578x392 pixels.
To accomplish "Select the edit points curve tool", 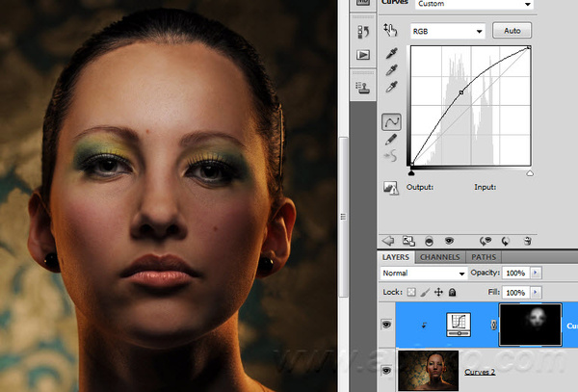I will click(391, 121).
